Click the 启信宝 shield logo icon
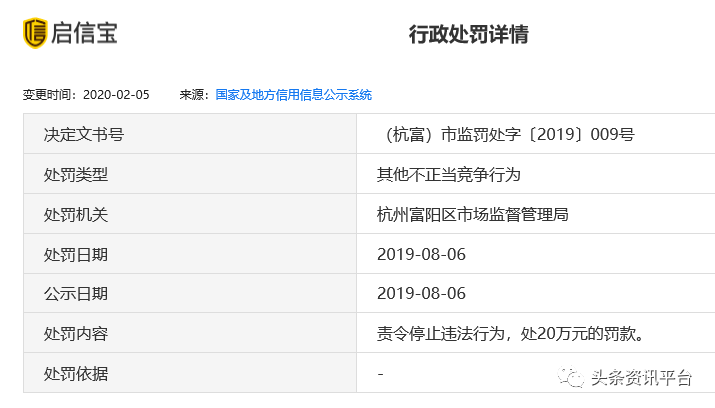The height and width of the screenshot is (408, 715). point(35,33)
